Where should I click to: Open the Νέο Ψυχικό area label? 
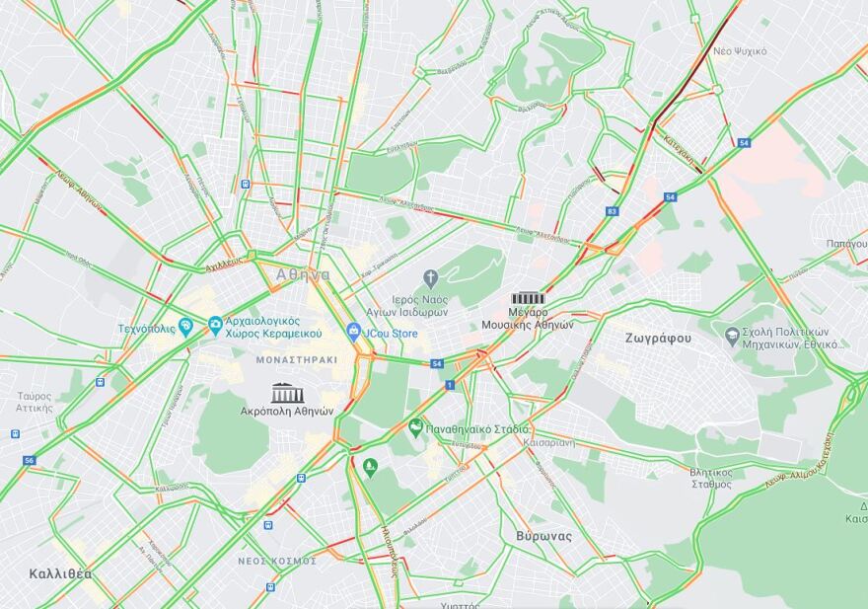(740, 51)
